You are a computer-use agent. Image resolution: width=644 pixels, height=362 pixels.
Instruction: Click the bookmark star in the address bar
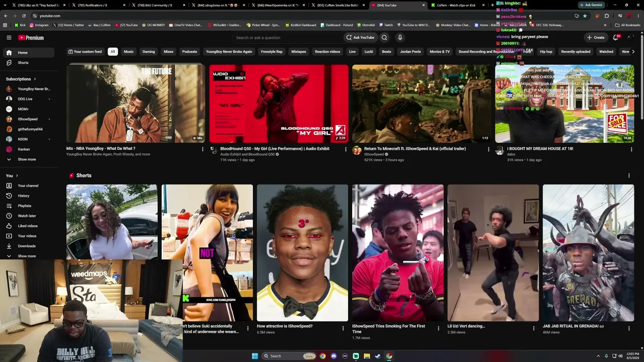click(585, 16)
